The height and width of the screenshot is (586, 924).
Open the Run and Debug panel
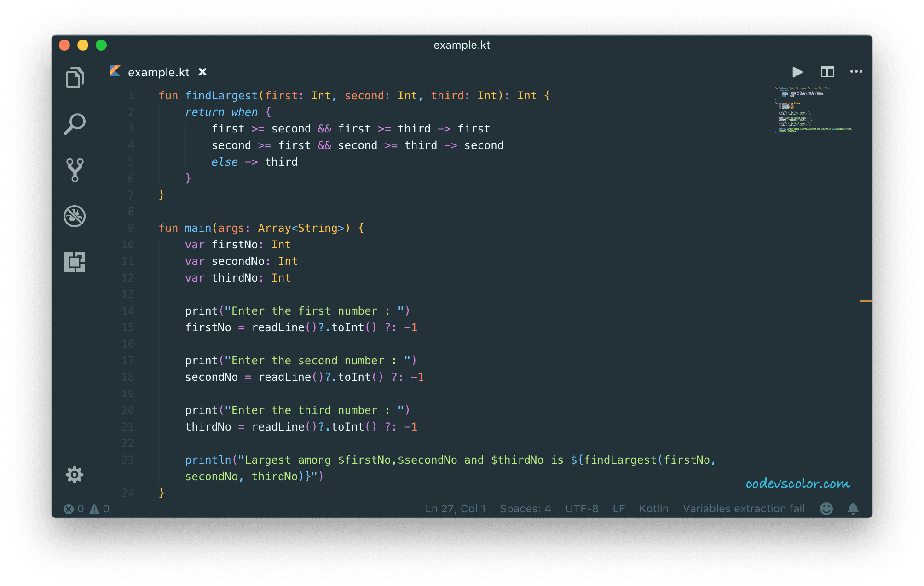pyautogui.click(x=75, y=216)
